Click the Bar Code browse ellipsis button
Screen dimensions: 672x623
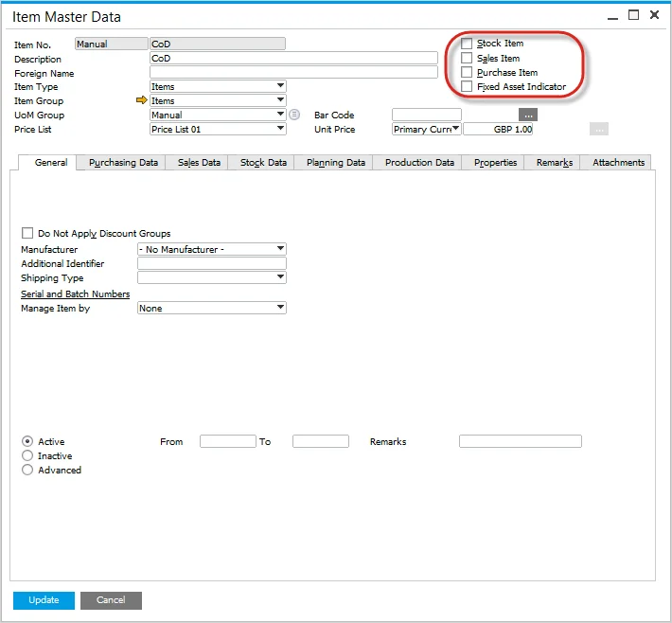[x=528, y=115]
